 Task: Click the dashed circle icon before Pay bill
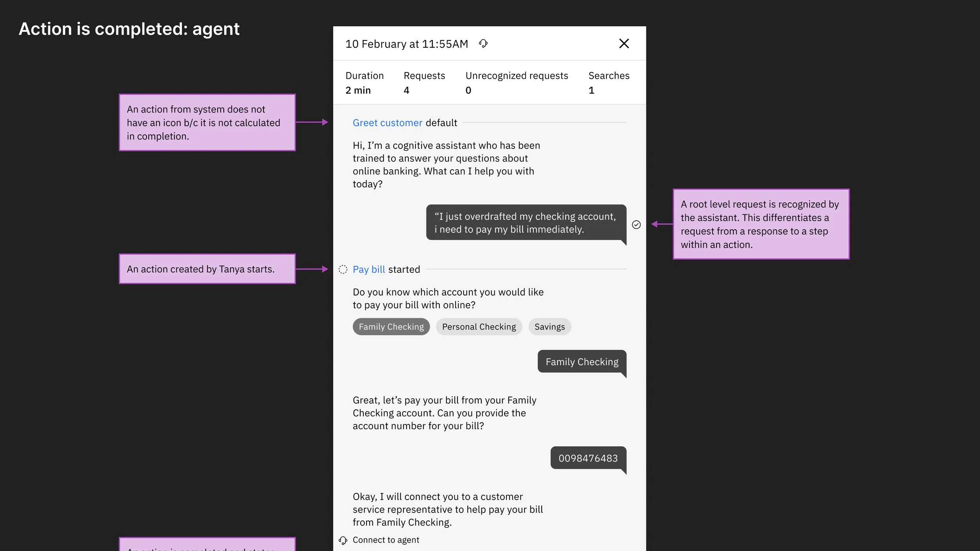[343, 269]
